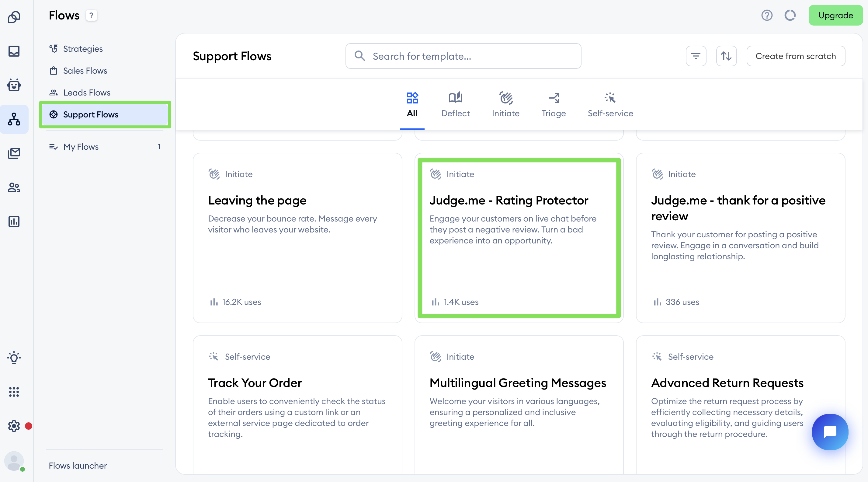Open the Judge.me - Rating Protector card
This screenshot has height=482, width=868.
click(519, 238)
